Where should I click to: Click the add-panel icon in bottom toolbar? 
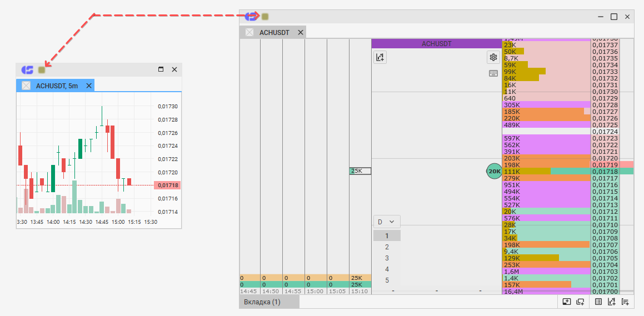pos(567,302)
